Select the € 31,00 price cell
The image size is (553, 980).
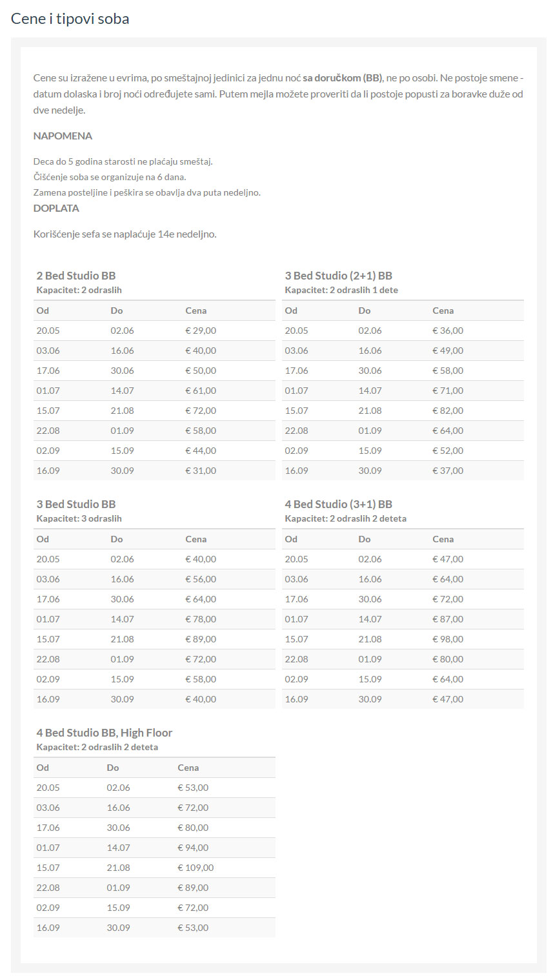(x=201, y=471)
